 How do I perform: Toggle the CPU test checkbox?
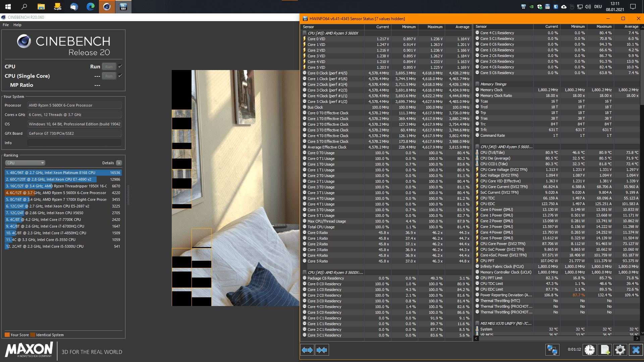click(120, 66)
